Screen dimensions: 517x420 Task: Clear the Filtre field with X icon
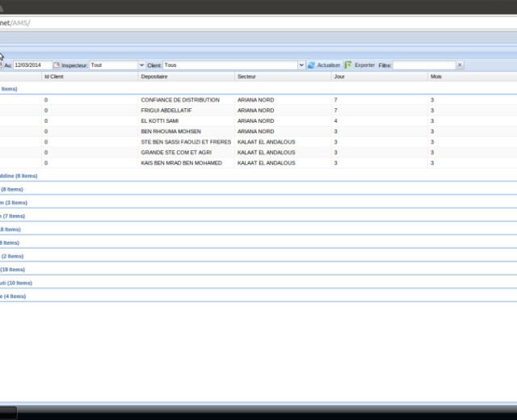pyautogui.click(x=460, y=65)
